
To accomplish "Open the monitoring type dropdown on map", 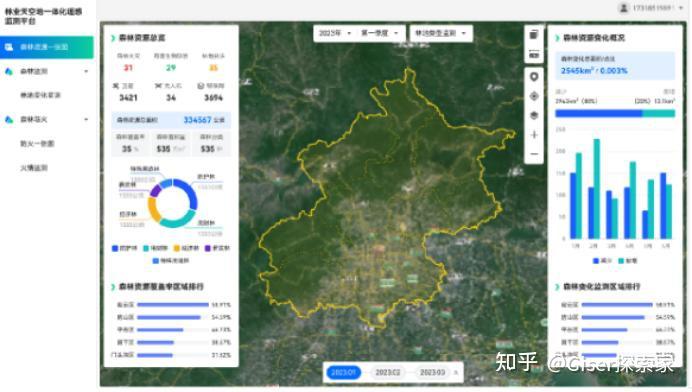I will (x=441, y=33).
